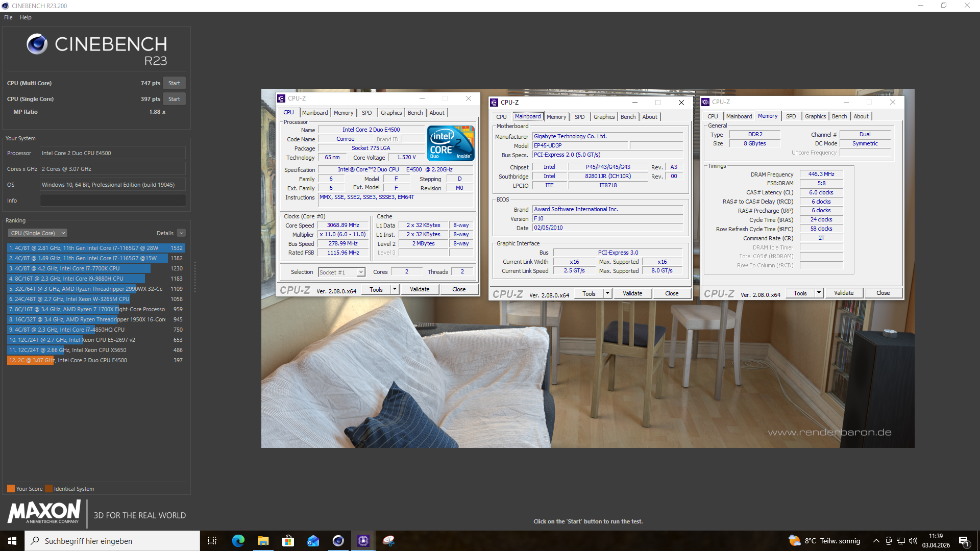Click the volume icon in system tray
The height and width of the screenshot is (551, 980).
[913, 541]
